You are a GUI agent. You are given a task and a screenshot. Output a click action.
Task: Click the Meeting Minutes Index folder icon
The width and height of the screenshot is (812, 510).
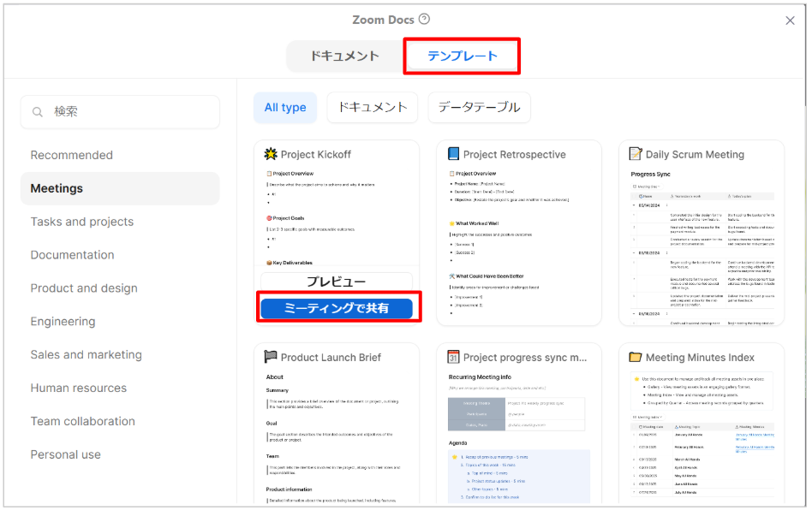click(x=636, y=357)
